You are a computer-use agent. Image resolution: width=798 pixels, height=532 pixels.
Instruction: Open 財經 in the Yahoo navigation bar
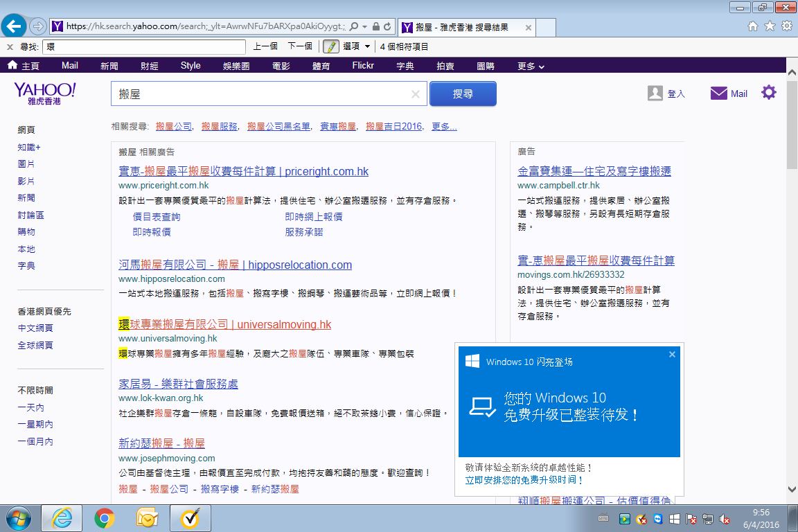150,66
